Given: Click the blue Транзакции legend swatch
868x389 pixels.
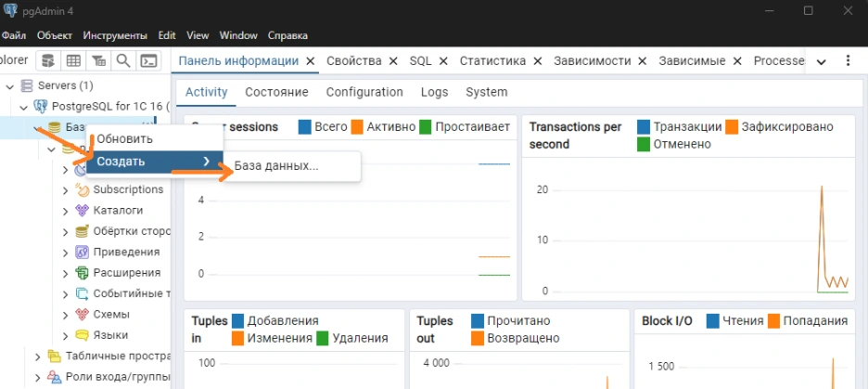Looking at the screenshot, I should pos(644,126).
